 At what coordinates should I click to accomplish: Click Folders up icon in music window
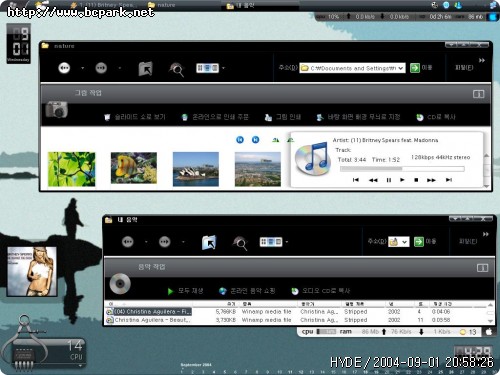209,242
